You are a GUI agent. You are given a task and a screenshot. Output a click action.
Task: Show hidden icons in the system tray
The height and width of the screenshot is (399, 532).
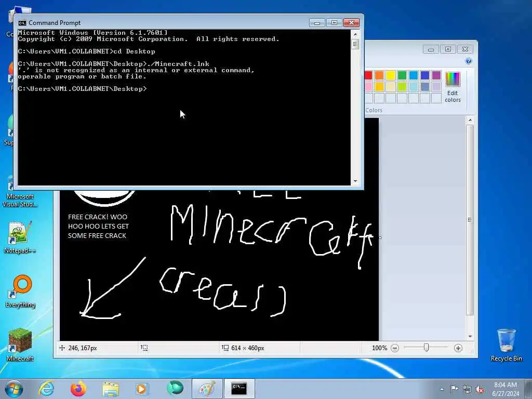442,389
